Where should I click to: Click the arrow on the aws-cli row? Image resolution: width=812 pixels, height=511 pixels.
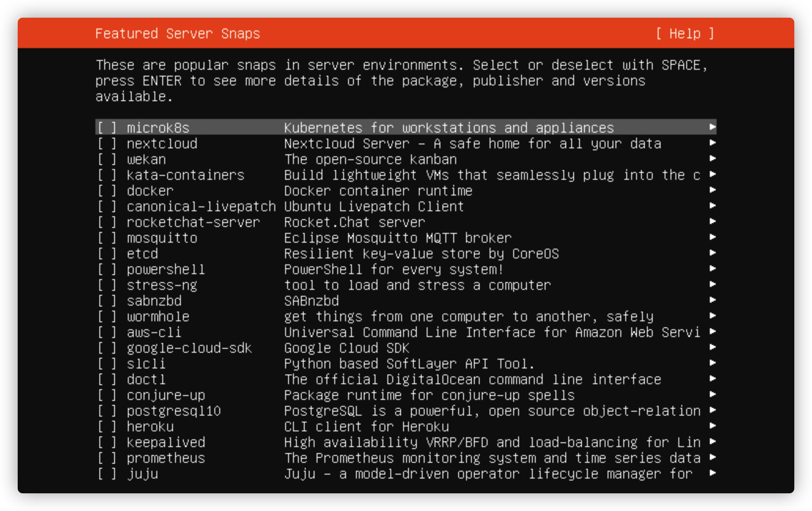pyautogui.click(x=712, y=332)
